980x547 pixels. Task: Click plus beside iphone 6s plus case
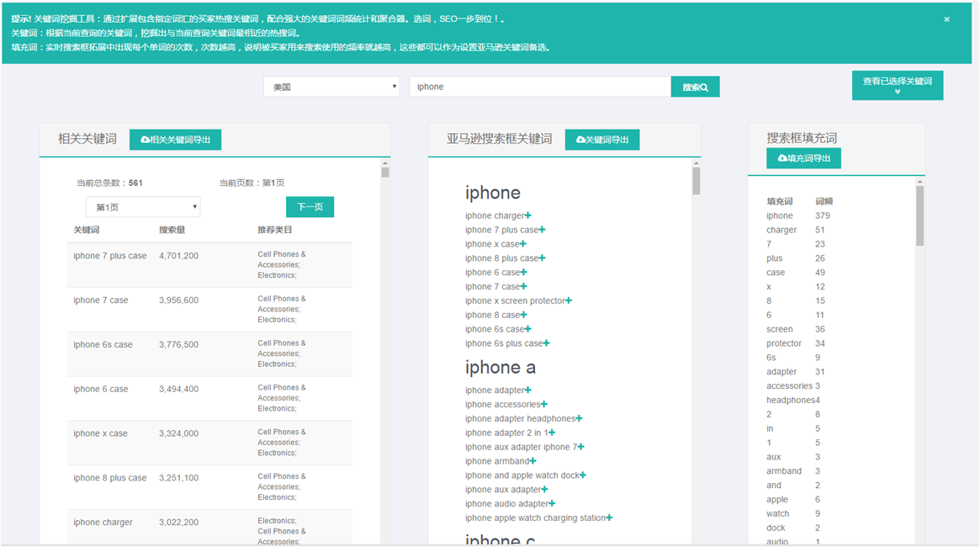546,343
